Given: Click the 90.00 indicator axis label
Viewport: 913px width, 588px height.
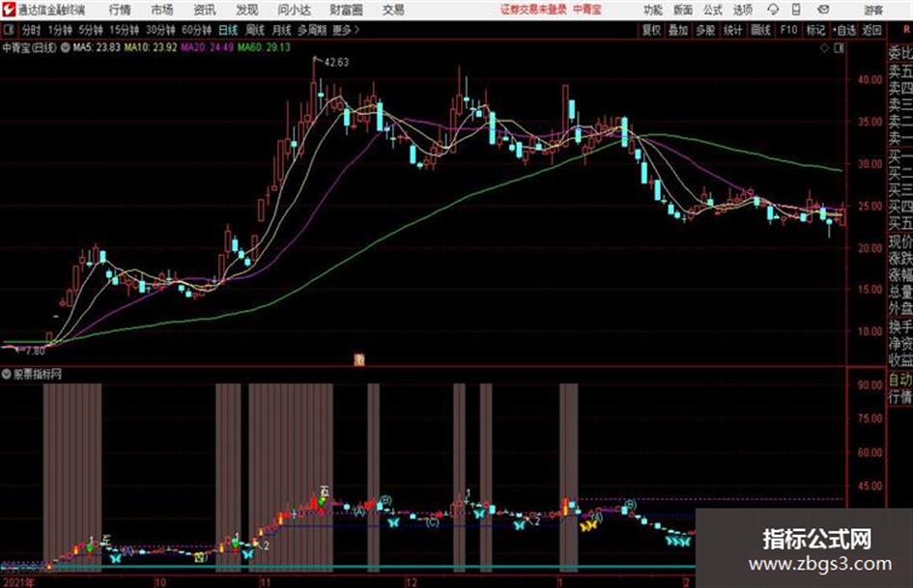Looking at the screenshot, I should tap(870, 385).
